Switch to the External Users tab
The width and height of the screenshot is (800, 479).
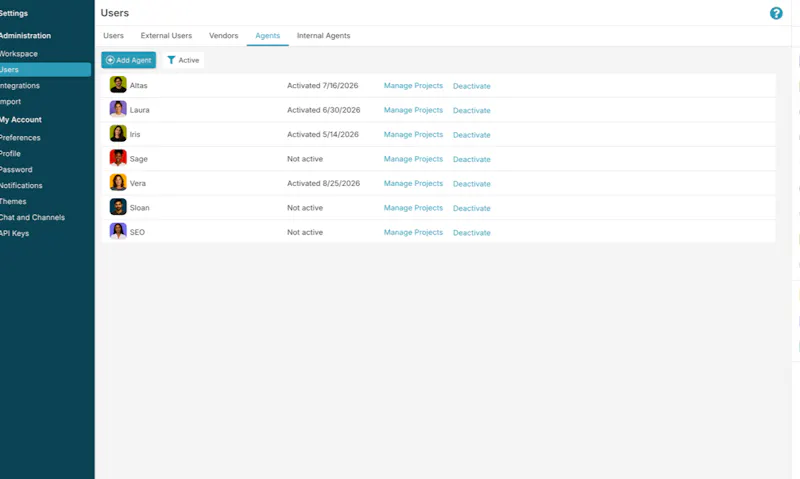click(x=166, y=36)
